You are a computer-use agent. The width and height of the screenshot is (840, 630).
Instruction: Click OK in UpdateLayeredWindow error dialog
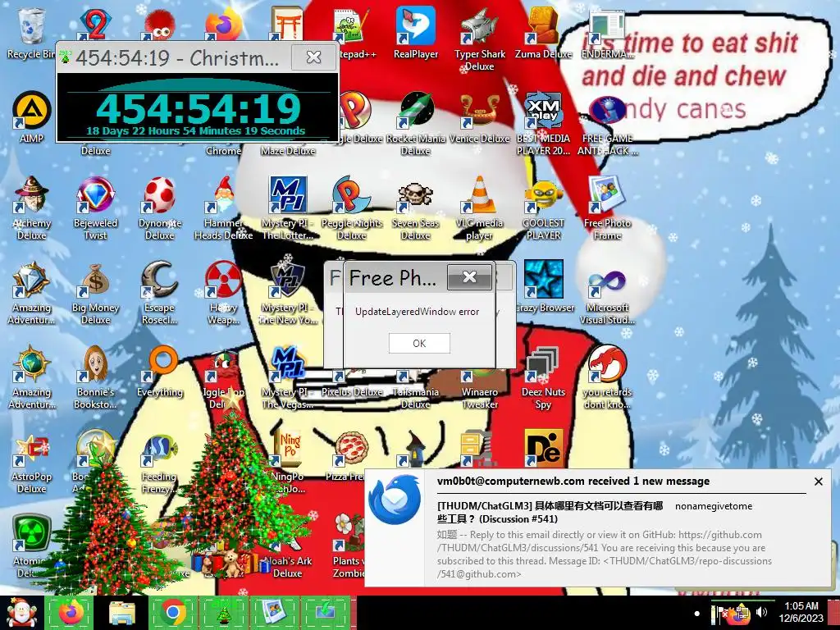[x=419, y=344]
